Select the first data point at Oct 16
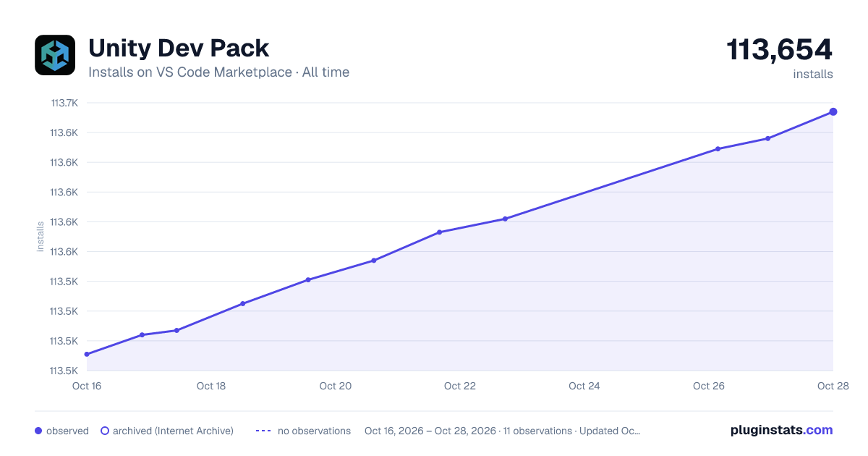 87,354
